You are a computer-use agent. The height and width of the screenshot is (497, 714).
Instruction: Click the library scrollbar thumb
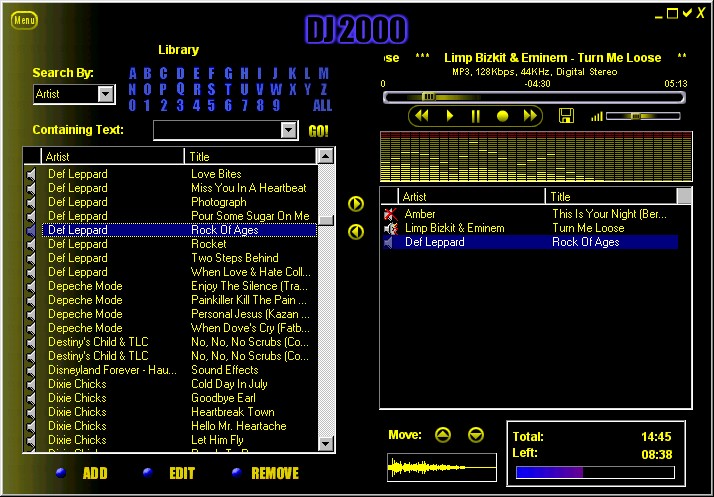coord(326,220)
